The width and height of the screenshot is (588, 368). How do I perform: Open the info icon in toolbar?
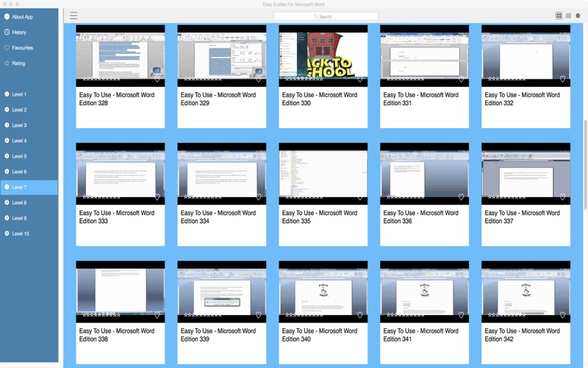578,15
